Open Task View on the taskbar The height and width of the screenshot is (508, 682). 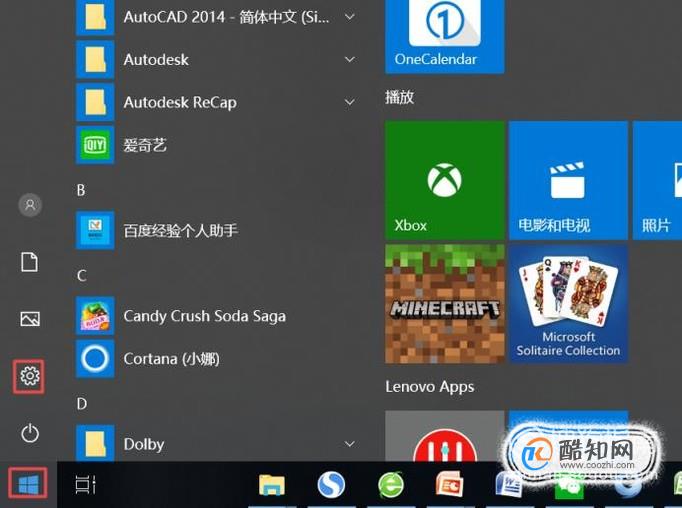[85, 485]
